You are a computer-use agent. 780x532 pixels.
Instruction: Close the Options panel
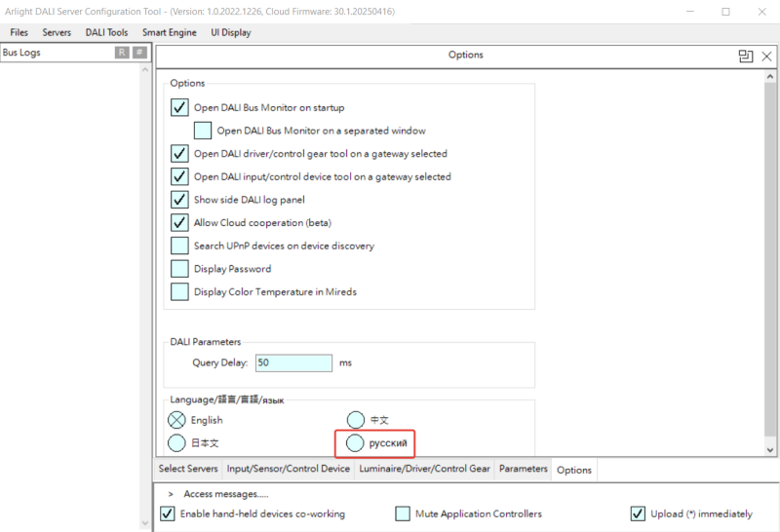(766, 57)
